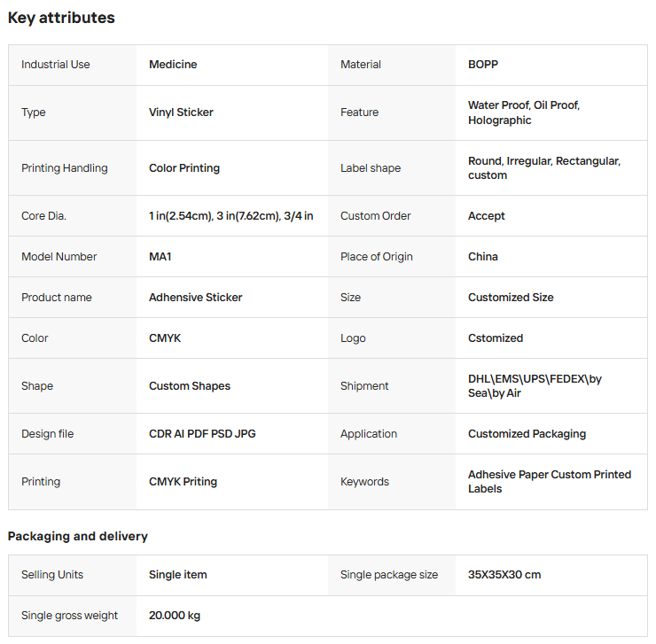The image size is (656, 644).
Task: Select the CDR AI PDF PSD JPG text
Action: click(x=202, y=434)
